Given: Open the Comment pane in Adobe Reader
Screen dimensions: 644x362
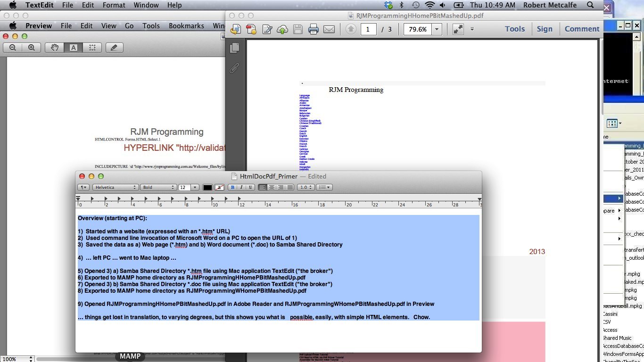Looking at the screenshot, I should (x=582, y=29).
